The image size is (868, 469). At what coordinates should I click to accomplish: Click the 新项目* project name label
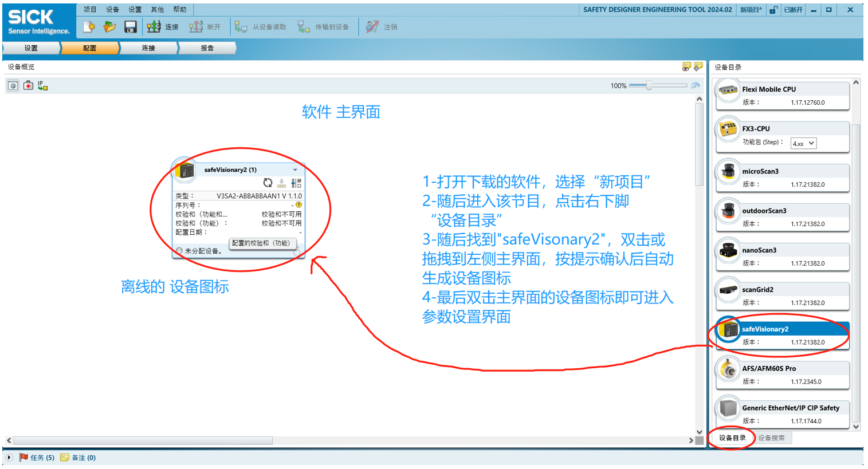coord(751,10)
